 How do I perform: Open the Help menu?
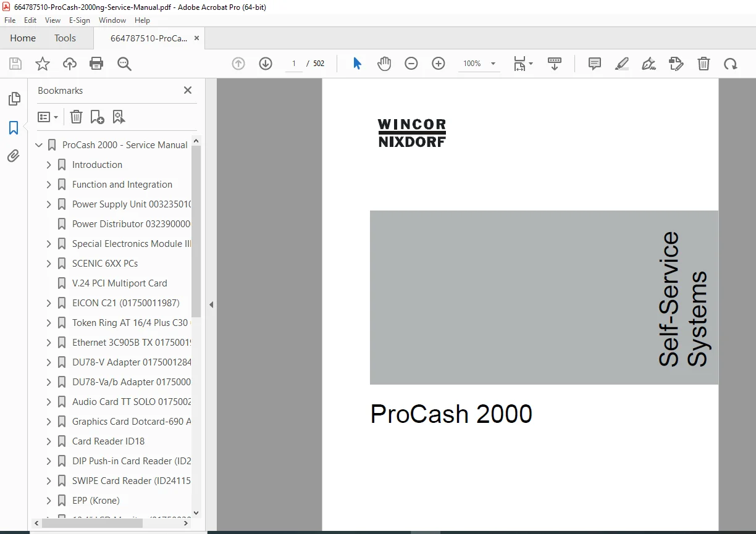[142, 20]
